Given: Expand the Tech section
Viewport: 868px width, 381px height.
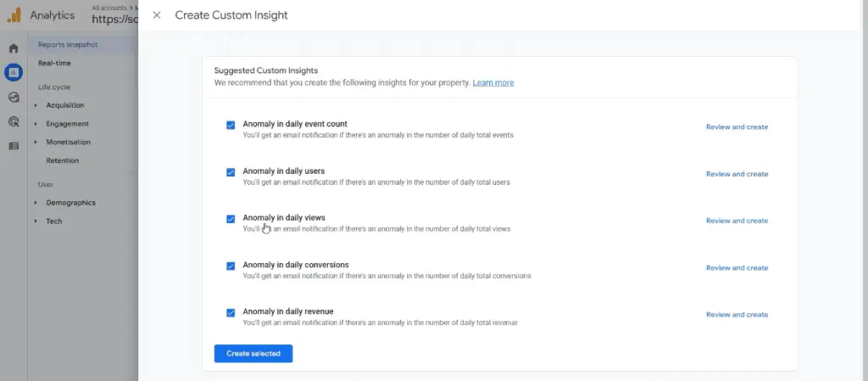Looking at the screenshot, I should click(36, 221).
